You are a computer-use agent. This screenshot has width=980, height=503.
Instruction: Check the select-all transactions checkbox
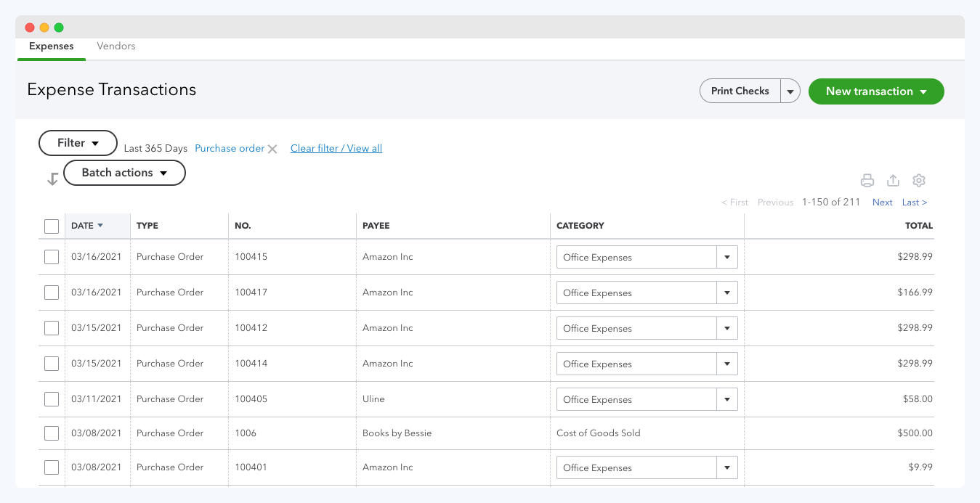point(51,226)
